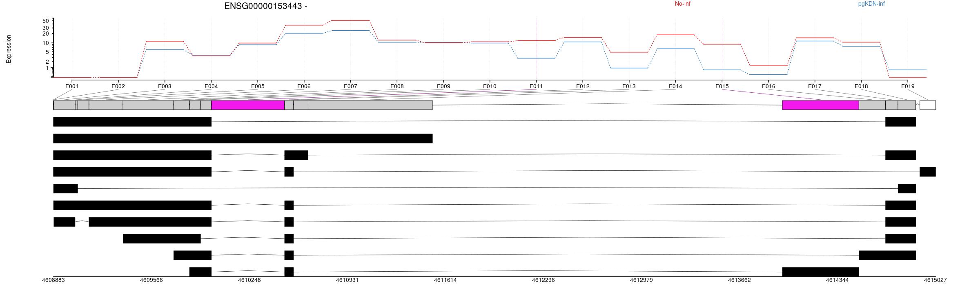Click exon label E002

point(118,87)
